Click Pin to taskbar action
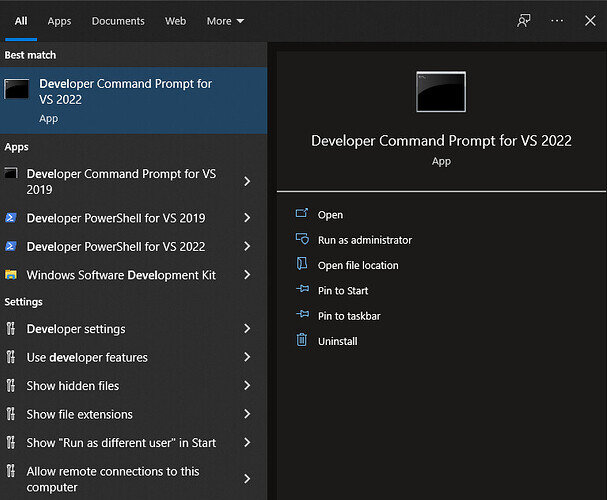The image size is (607, 500). [x=349, y=316]
